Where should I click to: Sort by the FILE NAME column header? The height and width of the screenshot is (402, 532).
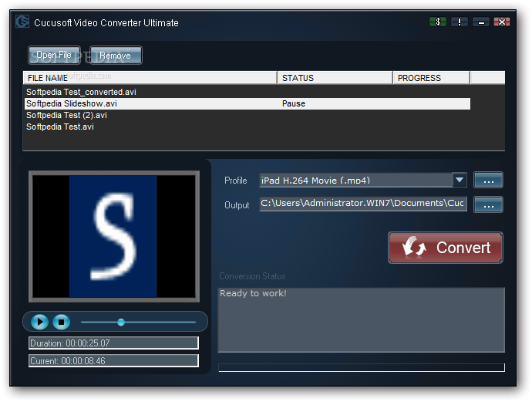[x=150, y=78]
